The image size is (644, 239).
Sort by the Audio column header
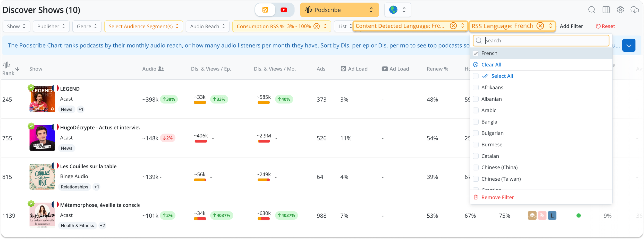[153, 69]
